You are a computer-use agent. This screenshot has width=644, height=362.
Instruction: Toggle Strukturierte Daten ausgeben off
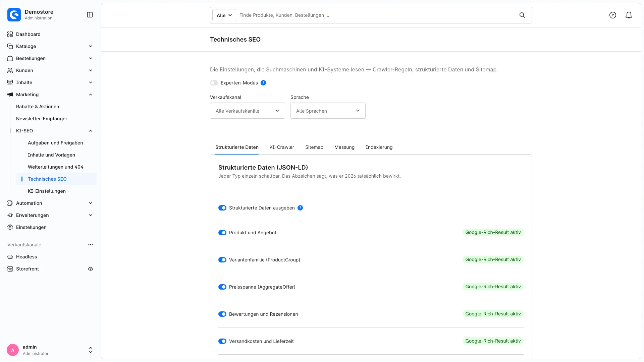[x=222, y=208]
